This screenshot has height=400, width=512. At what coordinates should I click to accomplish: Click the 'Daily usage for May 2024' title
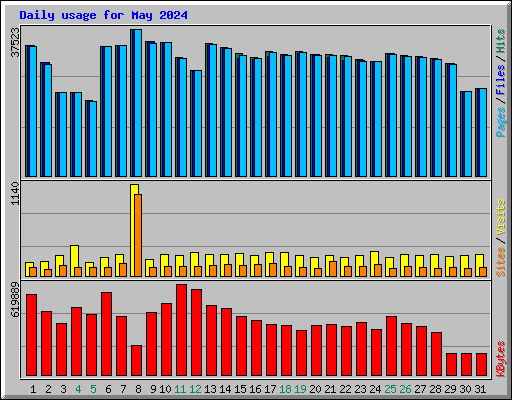coord(103,15)
